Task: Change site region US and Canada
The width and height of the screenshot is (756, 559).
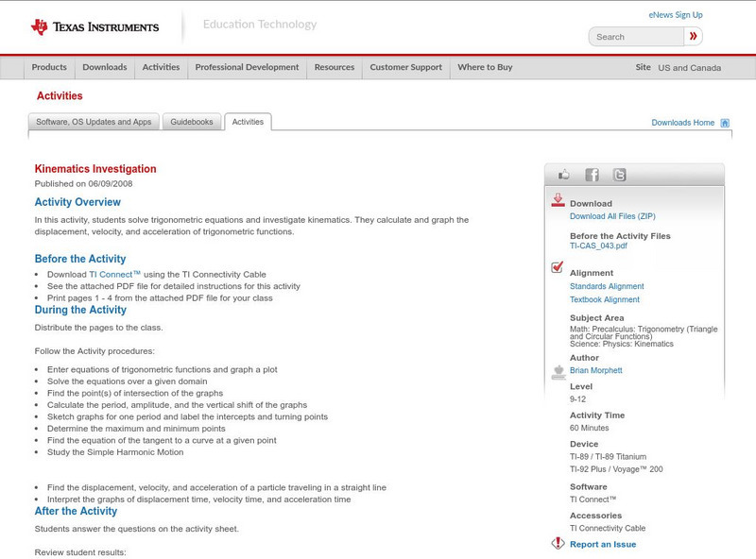Action: click(x=690, y=68)
